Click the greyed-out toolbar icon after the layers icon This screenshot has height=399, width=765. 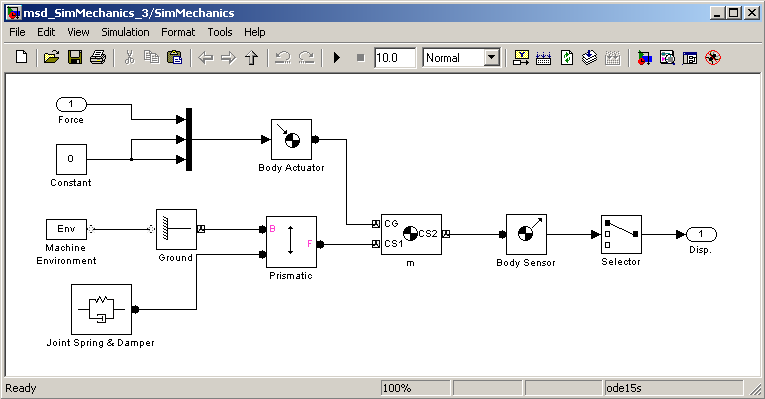point(612,58)
